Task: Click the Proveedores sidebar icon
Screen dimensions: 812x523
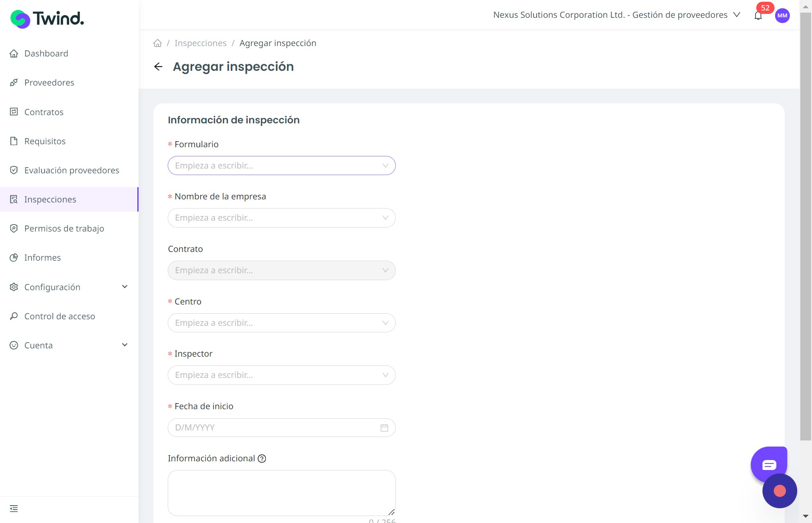Action: 14,83
